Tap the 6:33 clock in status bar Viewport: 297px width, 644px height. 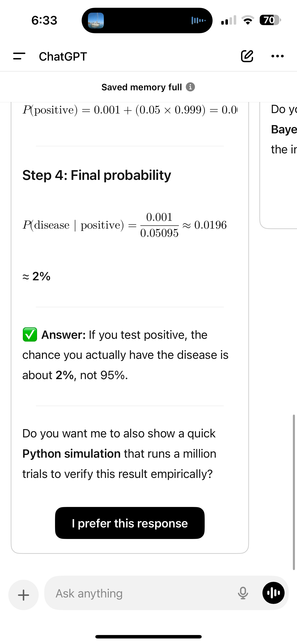coord(44,20)
